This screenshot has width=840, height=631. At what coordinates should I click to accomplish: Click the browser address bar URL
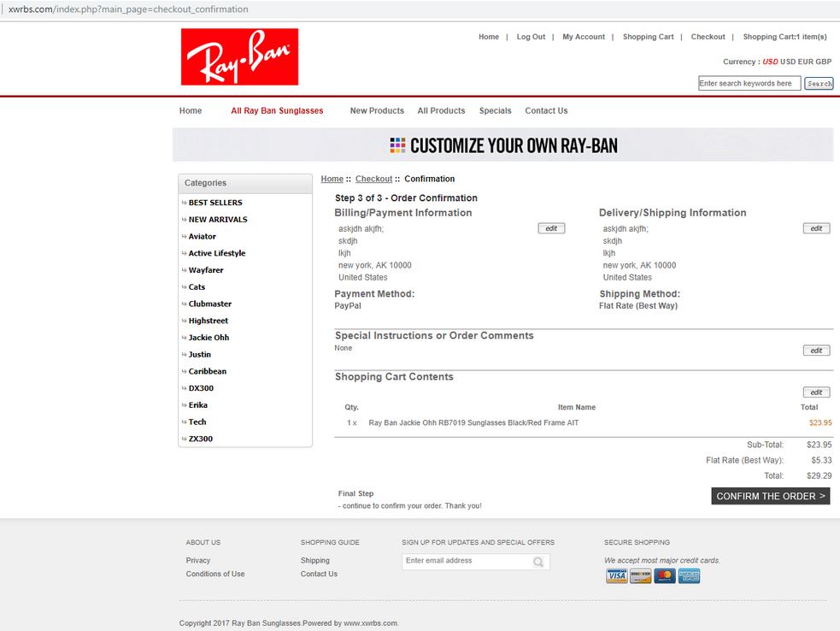(128, 9)
